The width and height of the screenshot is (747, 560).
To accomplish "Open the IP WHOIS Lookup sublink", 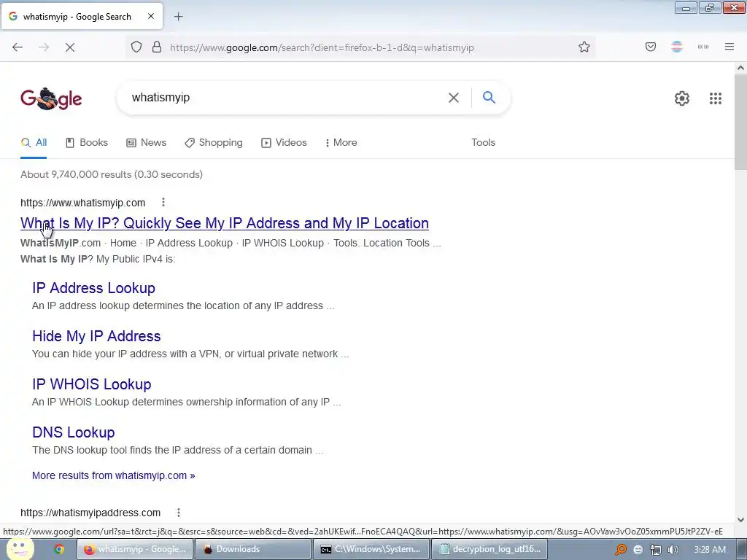I will coord(91,384).
